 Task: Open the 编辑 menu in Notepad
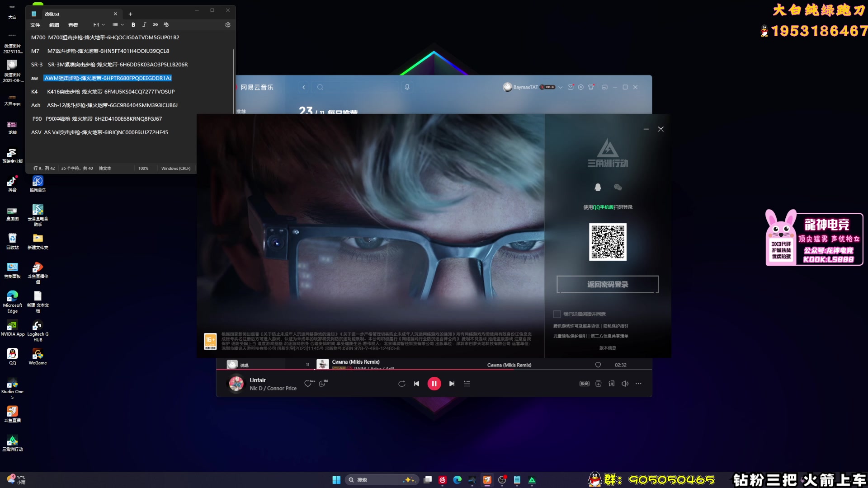pyautogui.click(x=54, y=25)
